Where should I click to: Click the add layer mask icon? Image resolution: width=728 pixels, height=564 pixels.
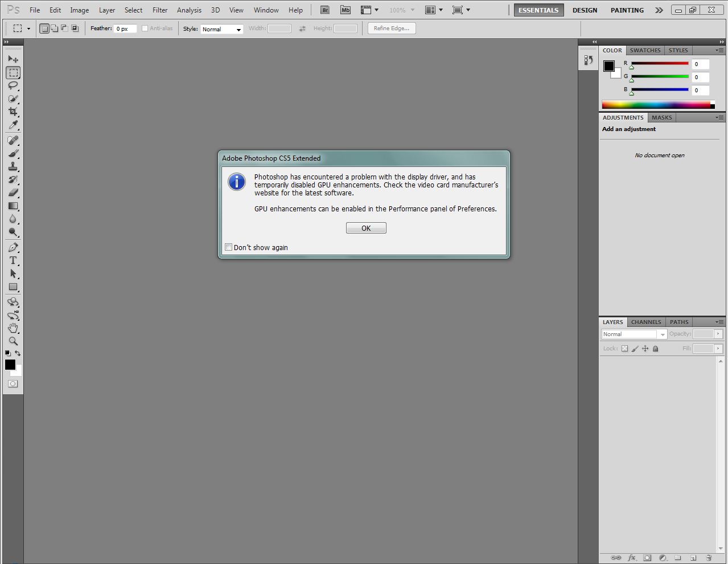click(647, 558)
